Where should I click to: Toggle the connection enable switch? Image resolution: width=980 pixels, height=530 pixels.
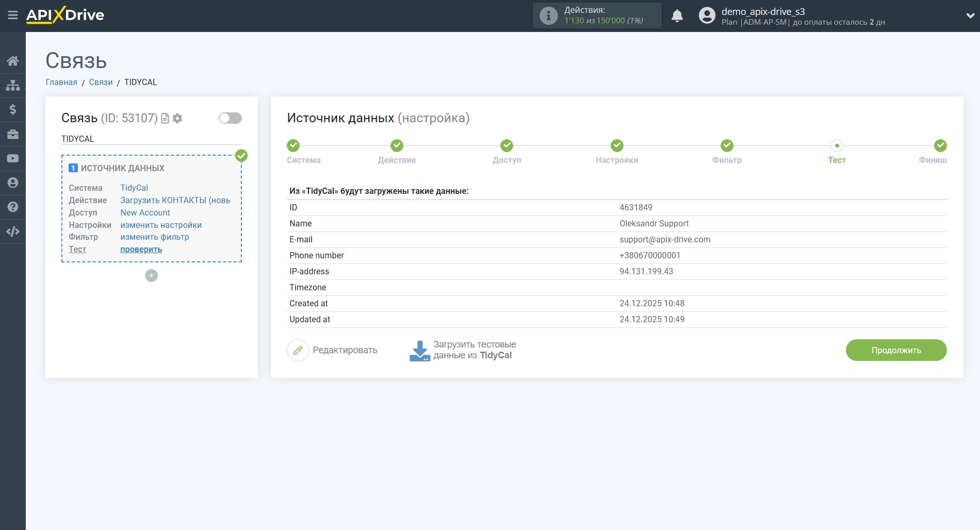pyautogui.click(x=230, y=118)
